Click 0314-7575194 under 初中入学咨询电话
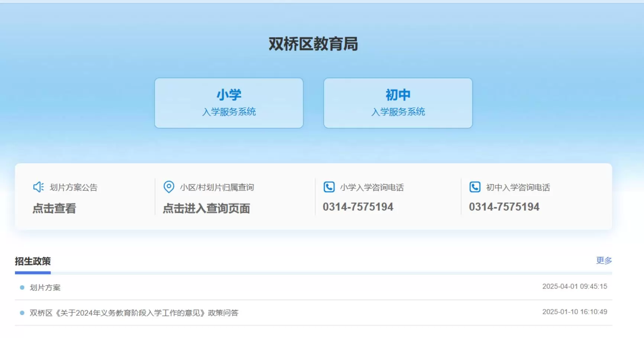Viewport: 644px width, 338px height. click(x=504, y=207)
